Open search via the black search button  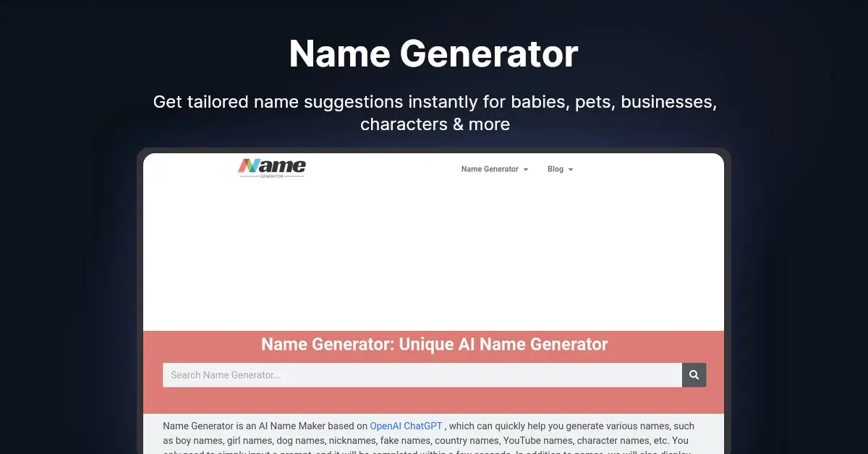pyautogui.click(x=694, y=374)
